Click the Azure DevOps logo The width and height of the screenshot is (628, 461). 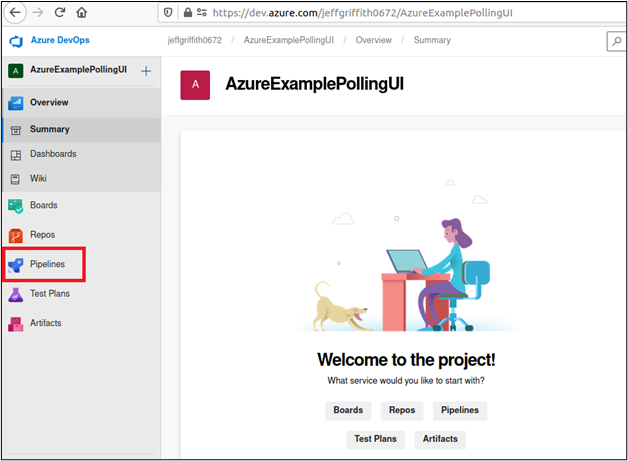tap(16, 41)
